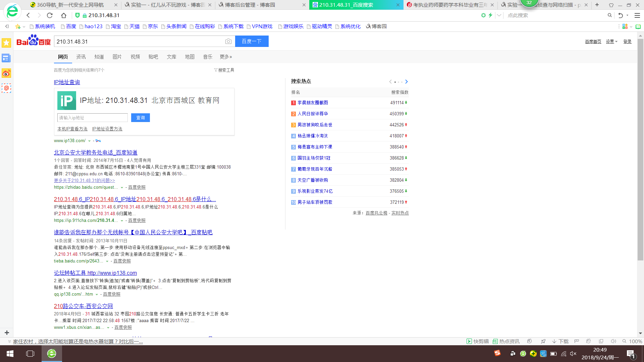Image resolution: width=644 pixels, height=362 pixels.
Task: Open dropdown arrow beside www.ip138.com URL
Action: point(89,141)
